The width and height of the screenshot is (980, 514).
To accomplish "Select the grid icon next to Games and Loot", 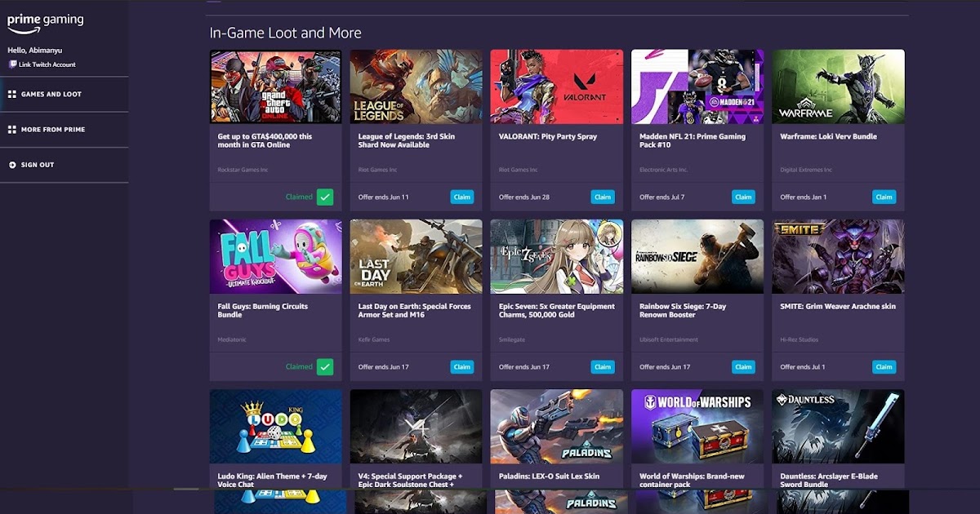I will pos(13,94).
